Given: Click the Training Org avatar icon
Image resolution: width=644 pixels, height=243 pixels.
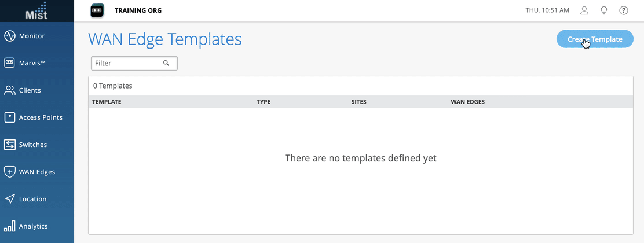Looking at the screenshot, I should pyautogui.click(x=97, y=11).
